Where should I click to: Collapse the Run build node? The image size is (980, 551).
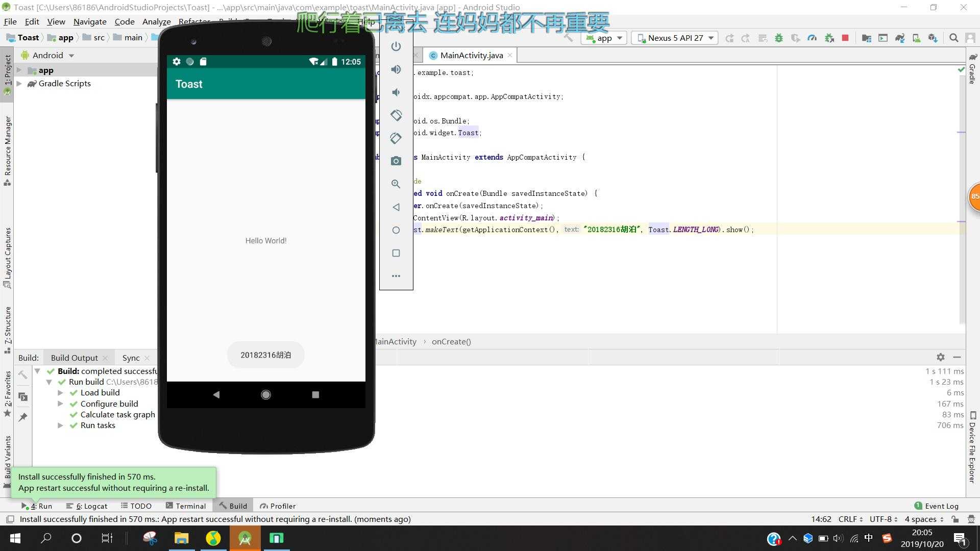[49, 382]
